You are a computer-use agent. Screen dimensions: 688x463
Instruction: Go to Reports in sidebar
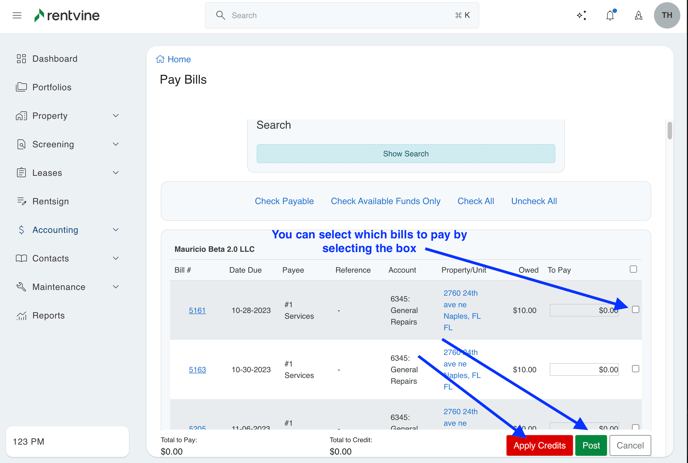click(48, 316)
